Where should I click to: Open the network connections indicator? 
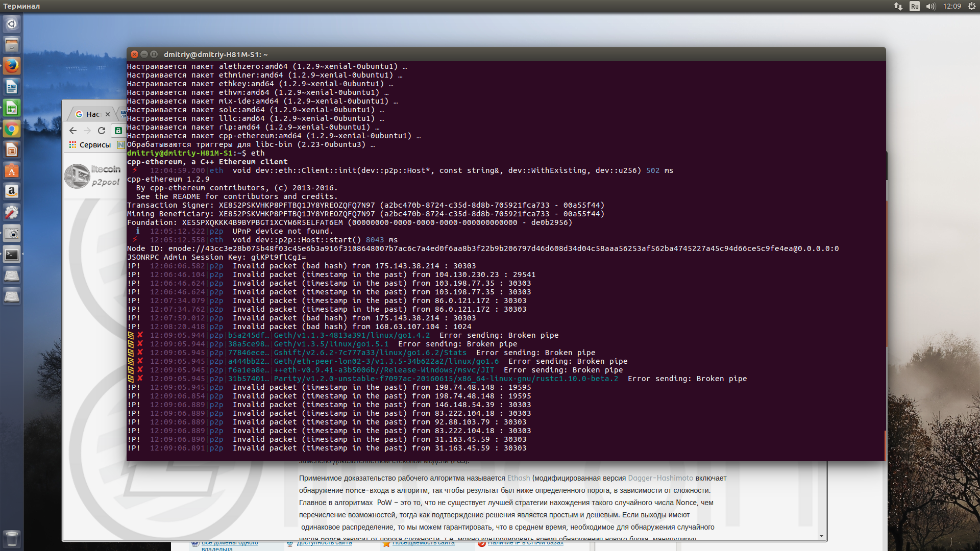898,6
